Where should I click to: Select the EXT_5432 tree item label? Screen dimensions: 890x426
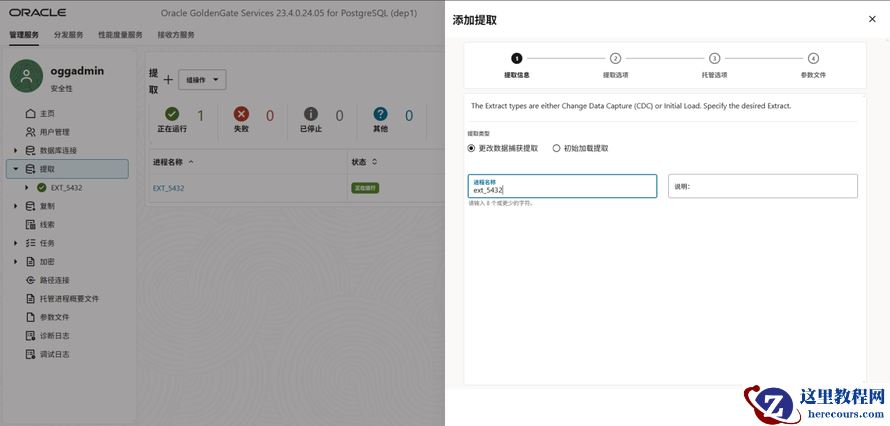click(66, 188)
